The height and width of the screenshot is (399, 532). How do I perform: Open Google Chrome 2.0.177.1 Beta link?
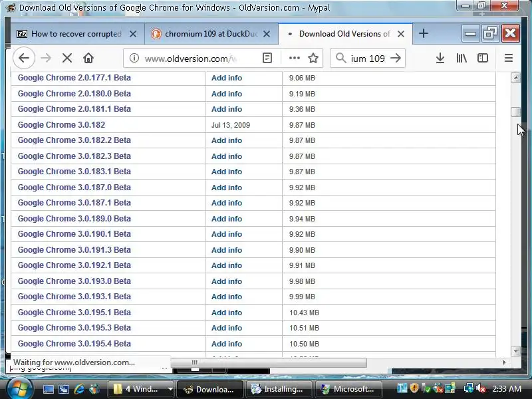pyautogui.click(x=74, y=78)
